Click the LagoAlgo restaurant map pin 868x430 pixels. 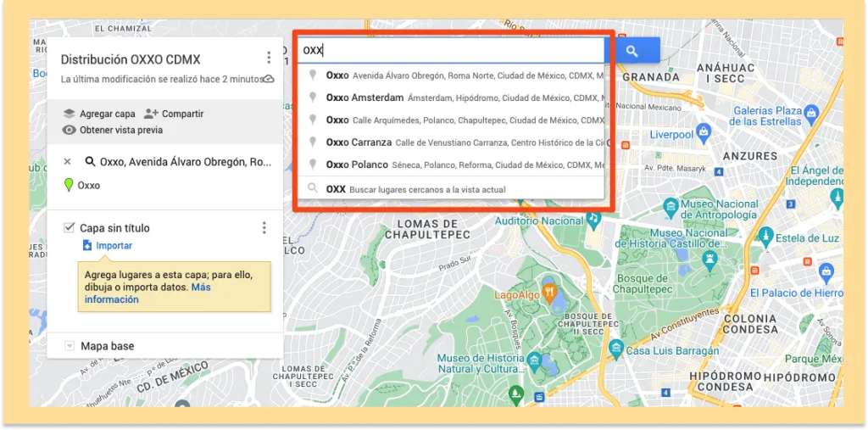(x=550, y=293)
